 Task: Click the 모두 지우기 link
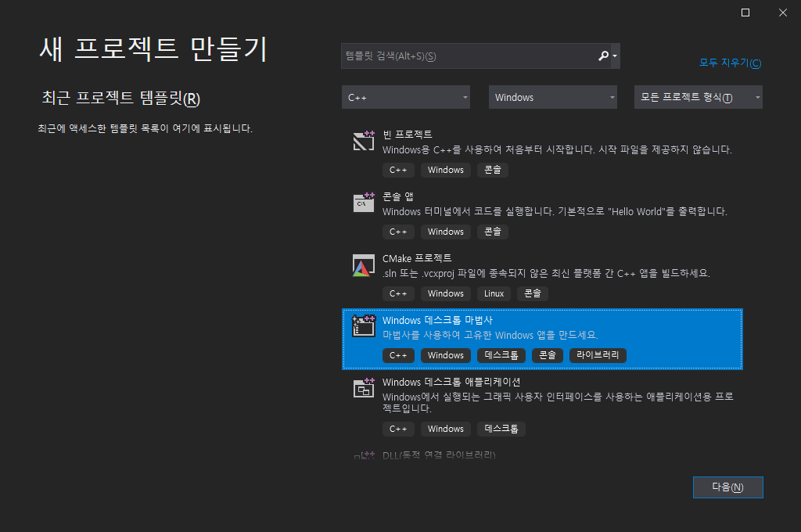(730, 63)
